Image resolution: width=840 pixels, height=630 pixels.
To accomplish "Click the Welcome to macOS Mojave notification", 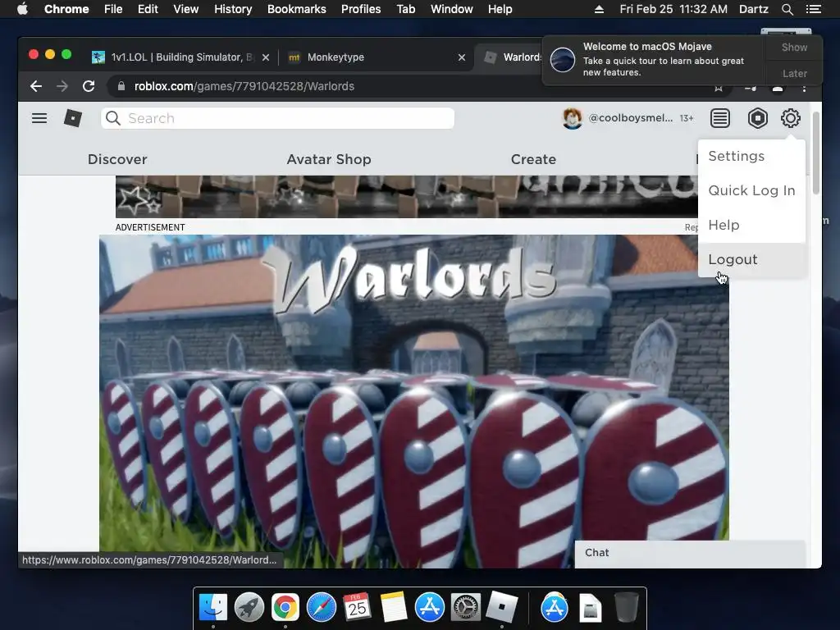I will coord(654,59).
